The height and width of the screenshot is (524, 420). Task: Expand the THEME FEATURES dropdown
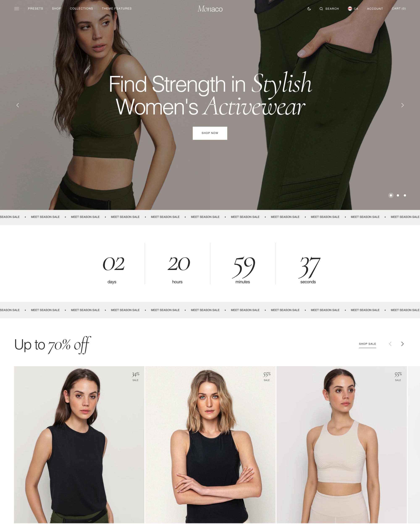pyautogui.click(x=117, y=9)
